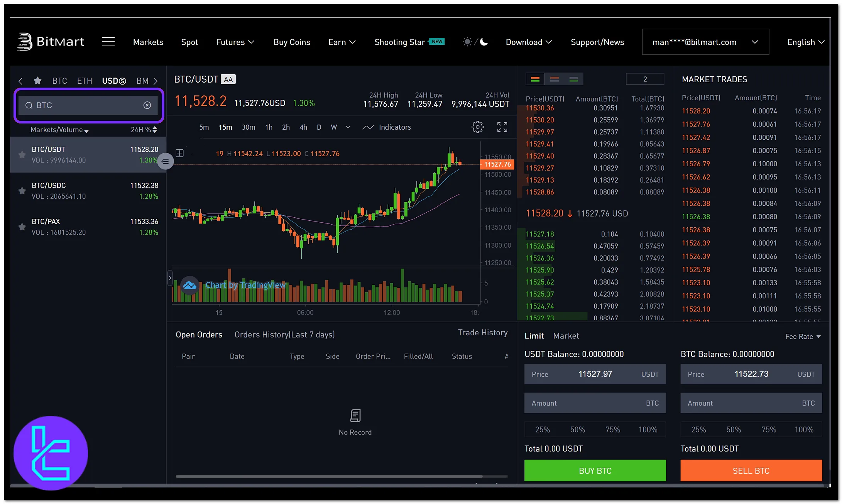Open the Earn dropdown menu
This screenshot has width=842, height=504.
(342, 42)
